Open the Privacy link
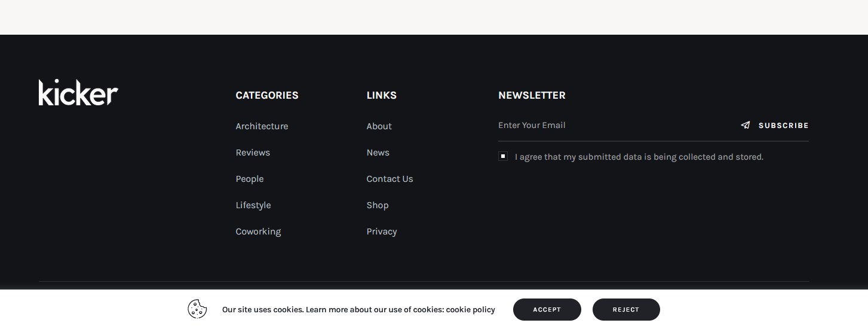 [382, 231]
